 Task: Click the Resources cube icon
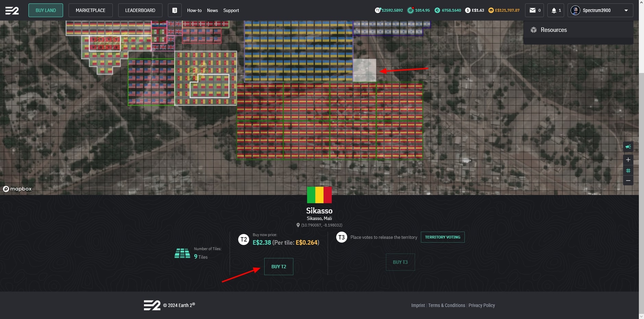(x=534, y=30)
